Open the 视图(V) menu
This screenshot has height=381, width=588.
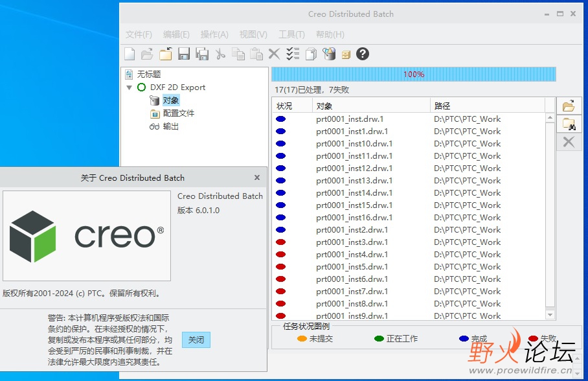[x=253, y=34]
